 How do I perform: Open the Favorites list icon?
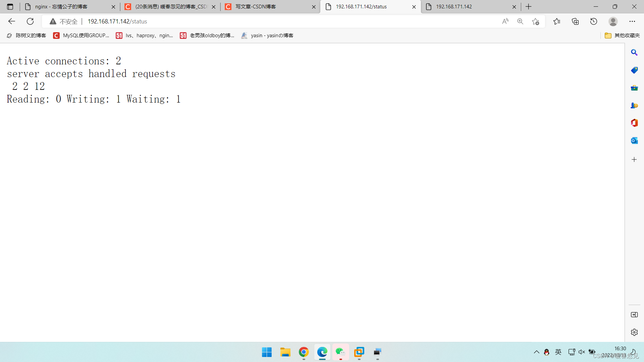557,21
